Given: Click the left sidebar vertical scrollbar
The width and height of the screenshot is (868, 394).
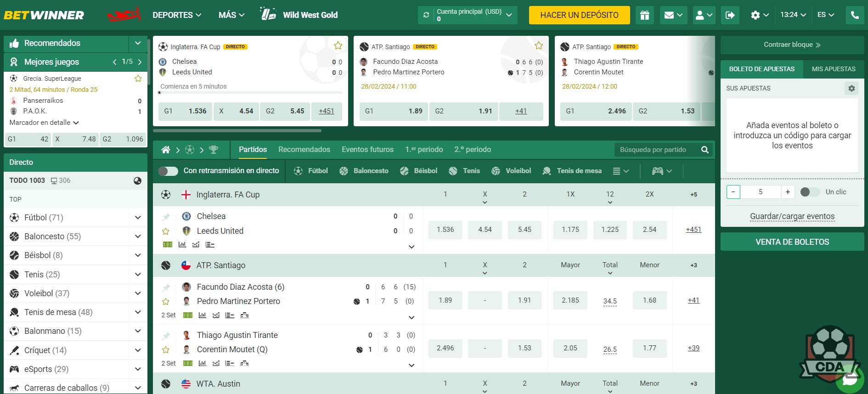Looking at the screenshot, I should pyautogui.click(x=149, y=62).
